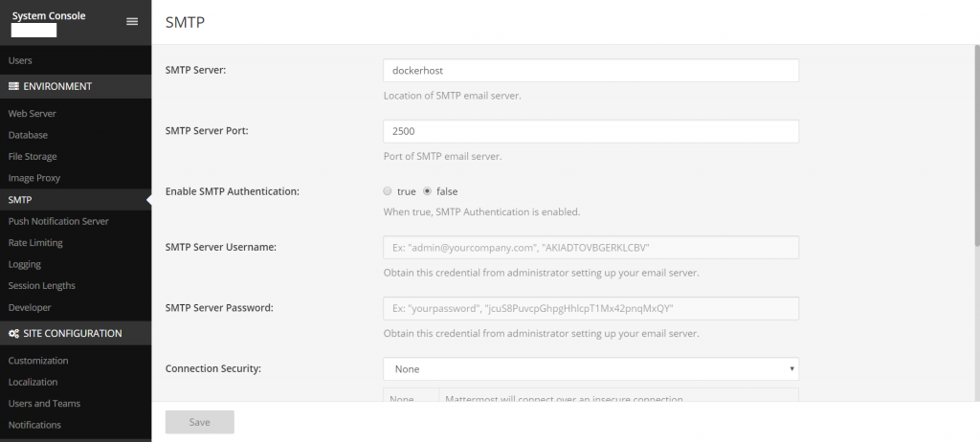Open the System Console hamburger menu

coord(132,21)
